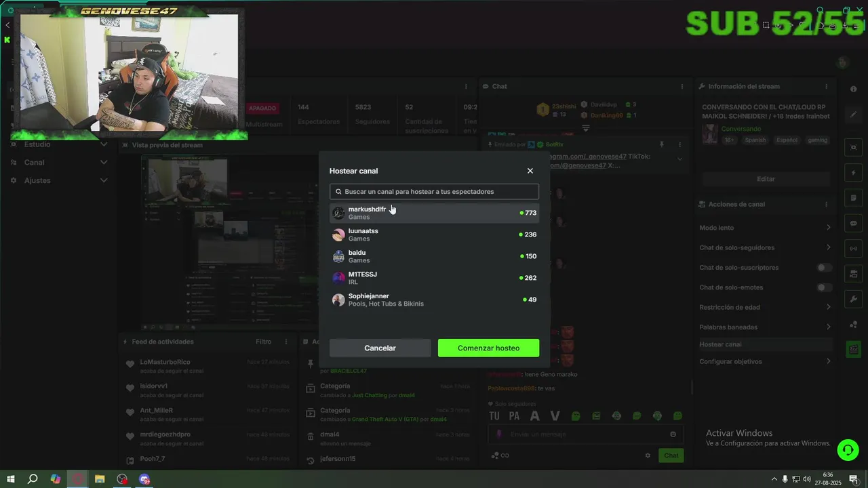Click the wrench icon in right rail
Image resolution: width=868 pixels, height=488 pixels.
tap(853, 299)
